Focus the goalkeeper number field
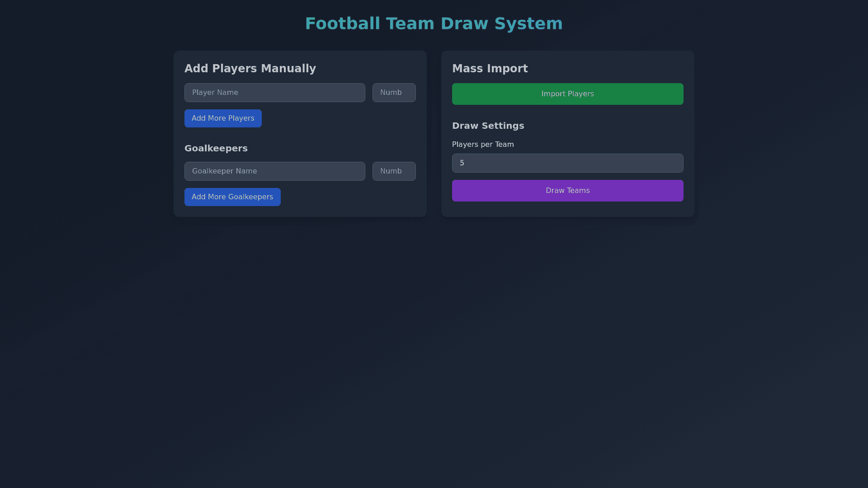This screenshot has height=488, width=868. 394,171
